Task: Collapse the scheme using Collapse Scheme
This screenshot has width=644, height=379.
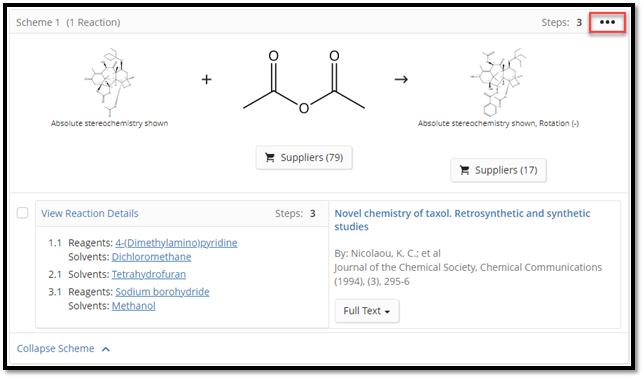Action: [x=63, y=349]
